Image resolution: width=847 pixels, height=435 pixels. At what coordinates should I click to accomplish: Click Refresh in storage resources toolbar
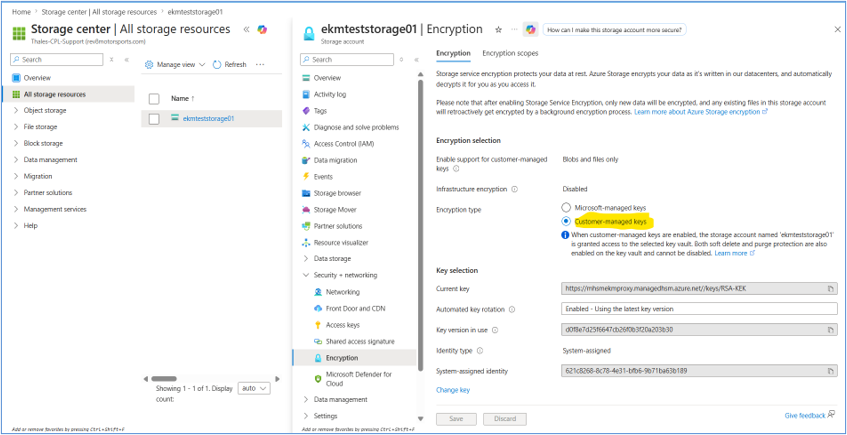pyautogui.click(x=230, y=64)
